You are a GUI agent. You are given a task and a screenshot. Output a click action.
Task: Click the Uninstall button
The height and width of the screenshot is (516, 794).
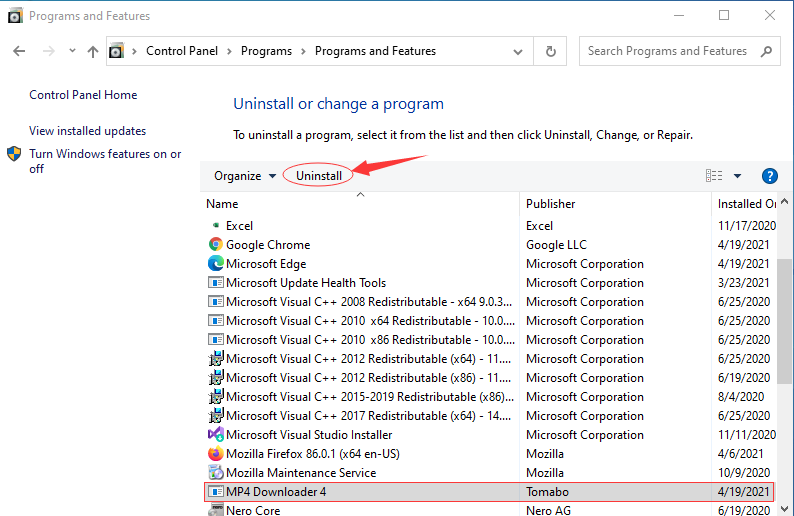(319, 176)
